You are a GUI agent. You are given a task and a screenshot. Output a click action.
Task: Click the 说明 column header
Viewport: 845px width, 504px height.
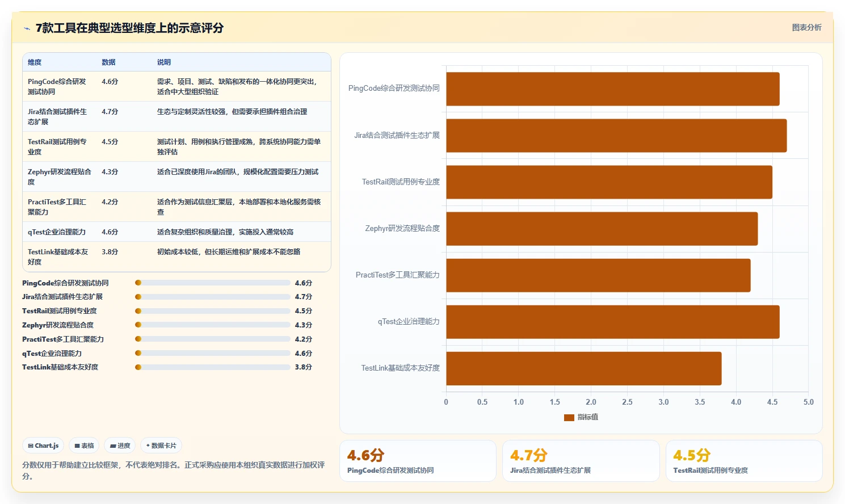pyautogui.click(x=164, y=62)
